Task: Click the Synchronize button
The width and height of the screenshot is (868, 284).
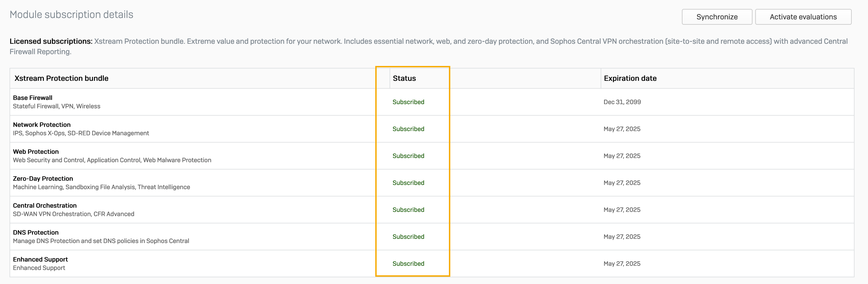Action: tap(717, 17)
